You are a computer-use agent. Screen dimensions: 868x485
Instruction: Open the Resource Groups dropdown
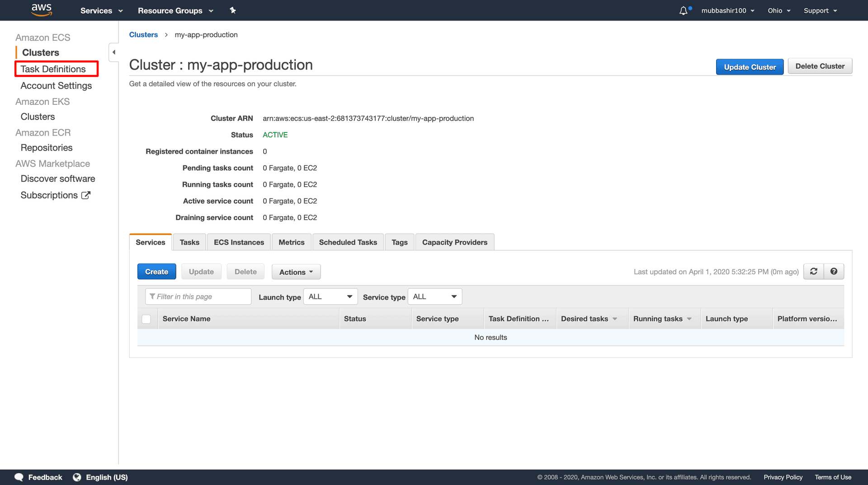click(176, 10)
